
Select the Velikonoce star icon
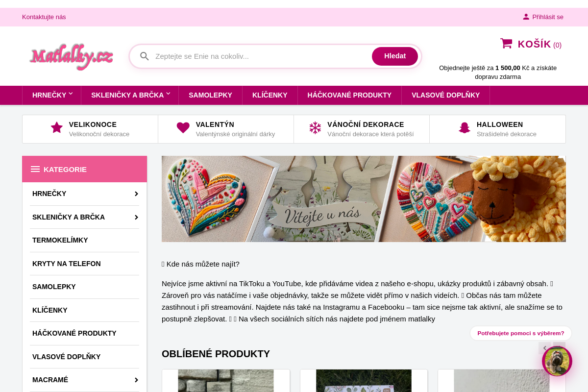(x=57, y=128)
